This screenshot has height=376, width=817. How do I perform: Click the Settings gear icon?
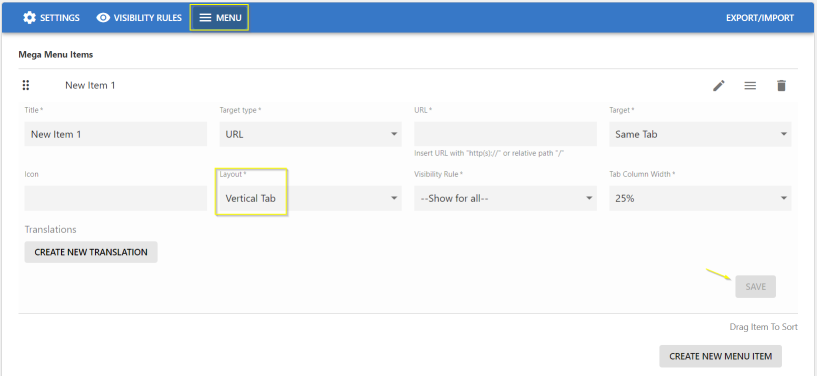click(x=30, y=18)
